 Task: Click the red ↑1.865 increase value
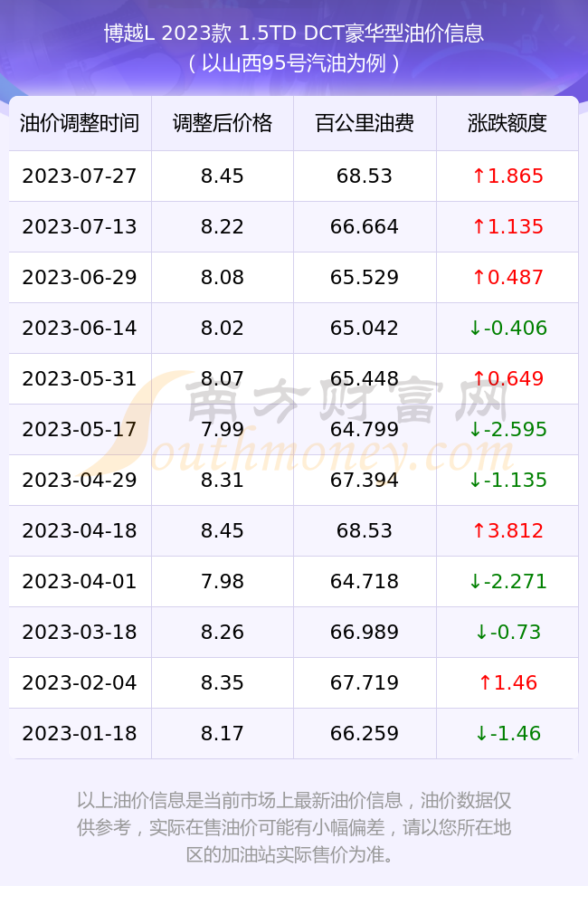tap(507, 176)
